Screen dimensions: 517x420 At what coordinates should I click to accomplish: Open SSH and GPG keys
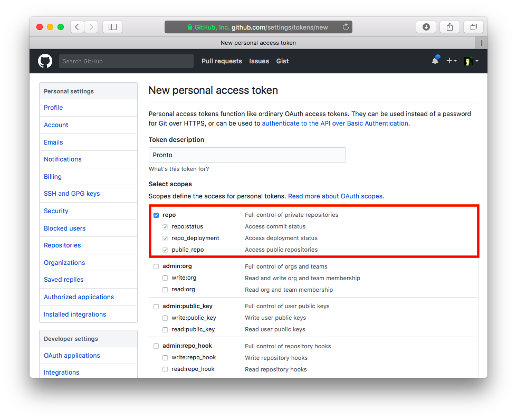pos(72,194)
